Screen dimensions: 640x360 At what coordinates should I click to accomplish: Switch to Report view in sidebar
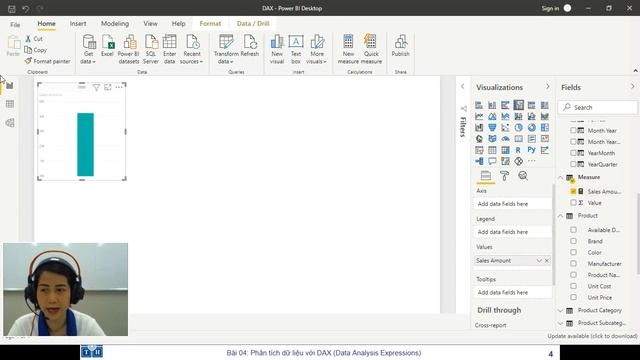[10, 86]
